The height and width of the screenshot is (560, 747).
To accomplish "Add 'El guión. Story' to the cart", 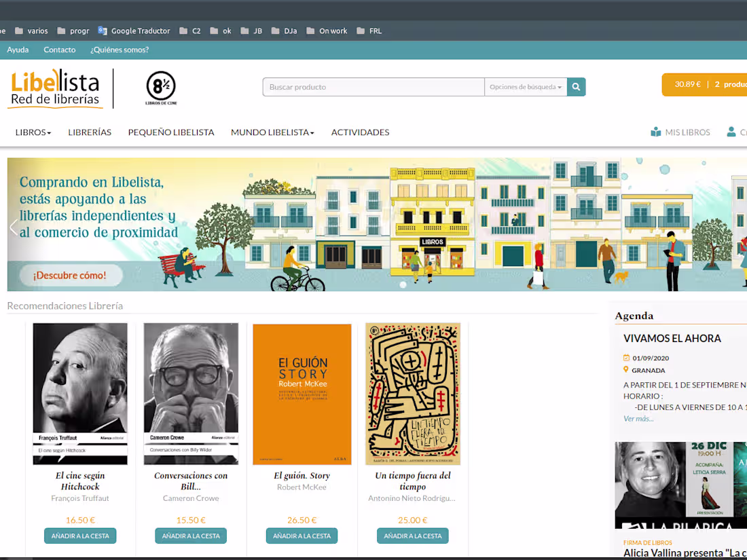I will click(302, 536).
